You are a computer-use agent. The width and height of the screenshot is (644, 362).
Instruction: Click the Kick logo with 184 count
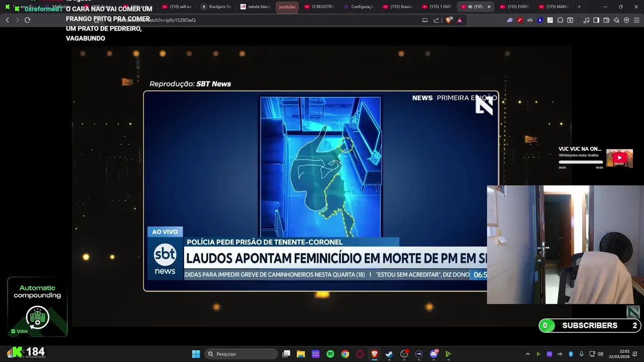pyautogui.click(x=29, y=352)
